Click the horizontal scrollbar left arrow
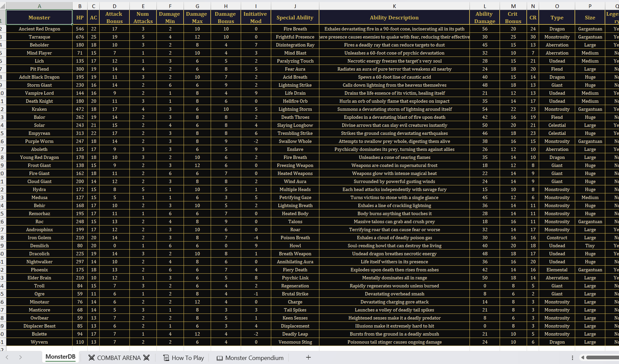 click(x=582, y=358)
